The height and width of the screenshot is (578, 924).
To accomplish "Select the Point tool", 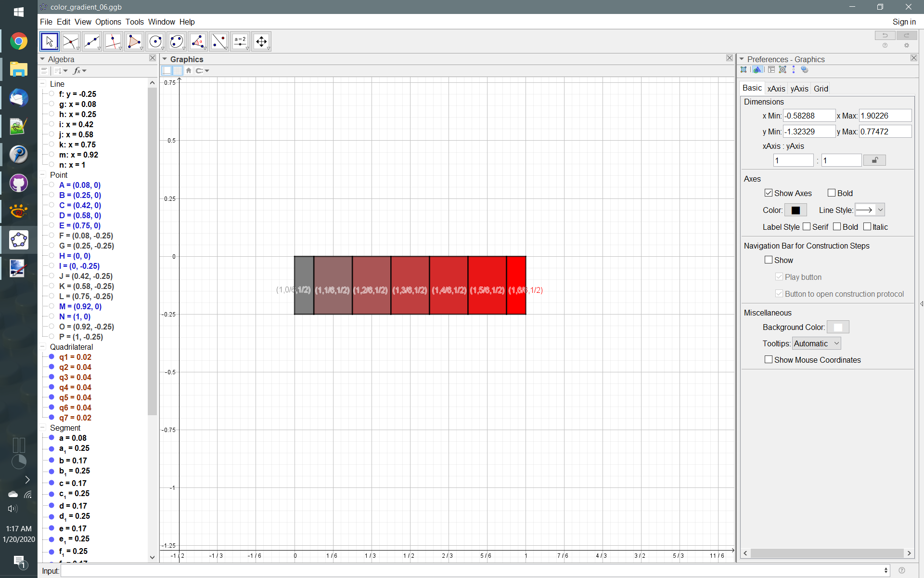I will coord(70,41).
